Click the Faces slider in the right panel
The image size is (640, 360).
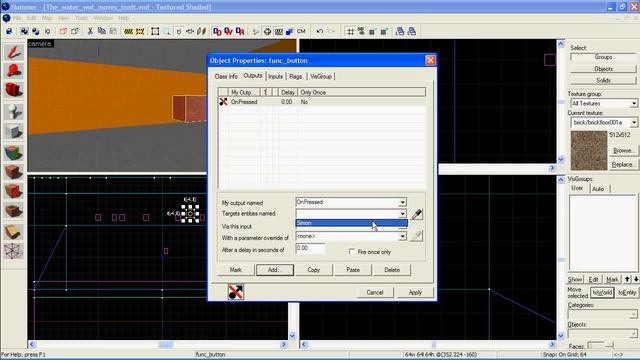(600, 346)
